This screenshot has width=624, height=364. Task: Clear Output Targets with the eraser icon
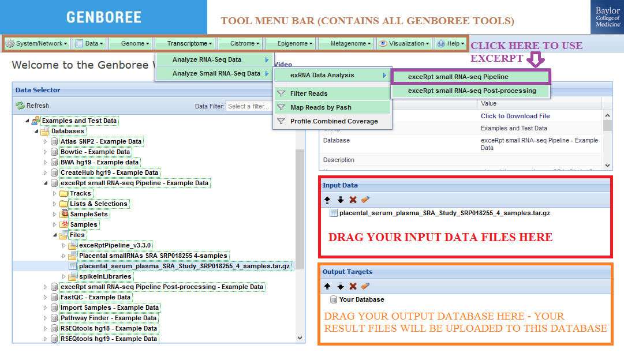[365, 286]
